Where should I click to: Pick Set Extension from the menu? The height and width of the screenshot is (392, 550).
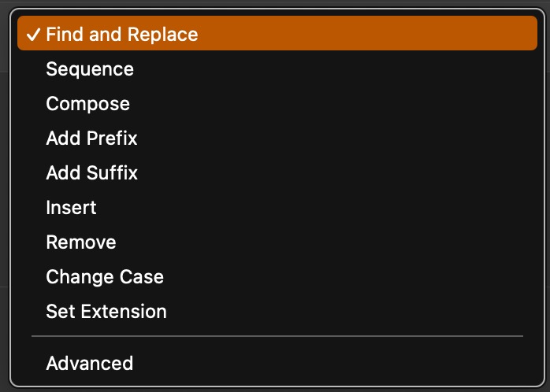tap(106, 312)
